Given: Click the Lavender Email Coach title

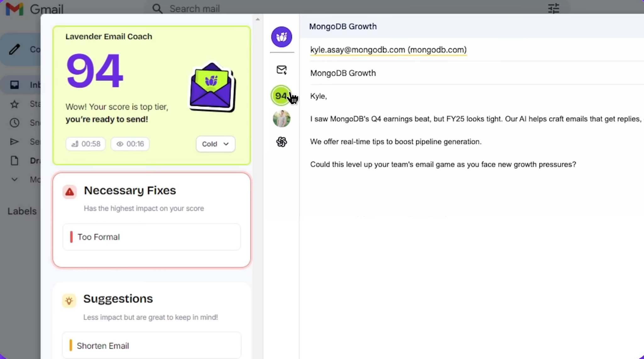Looking at the screenshot, I should click(109, 36).
